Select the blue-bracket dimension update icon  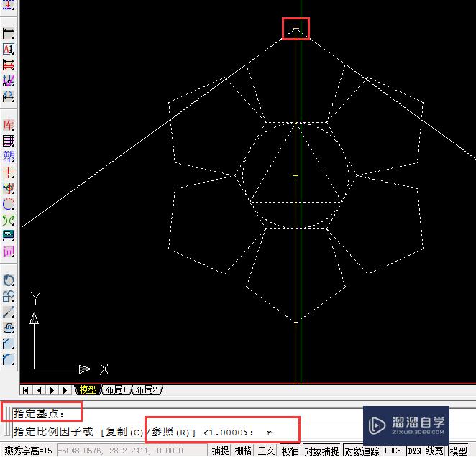[x=9, y=96]
